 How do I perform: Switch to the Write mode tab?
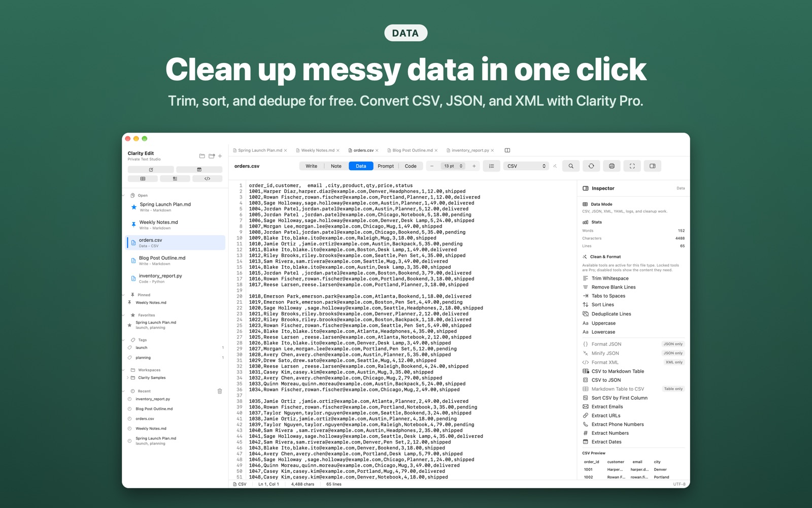click(312, 166)
